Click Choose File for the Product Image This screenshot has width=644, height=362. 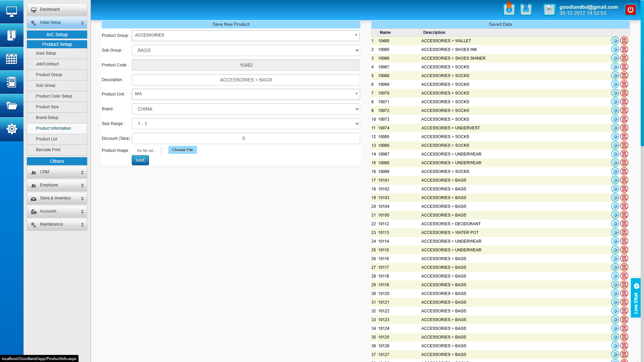(x=182, y=150)
